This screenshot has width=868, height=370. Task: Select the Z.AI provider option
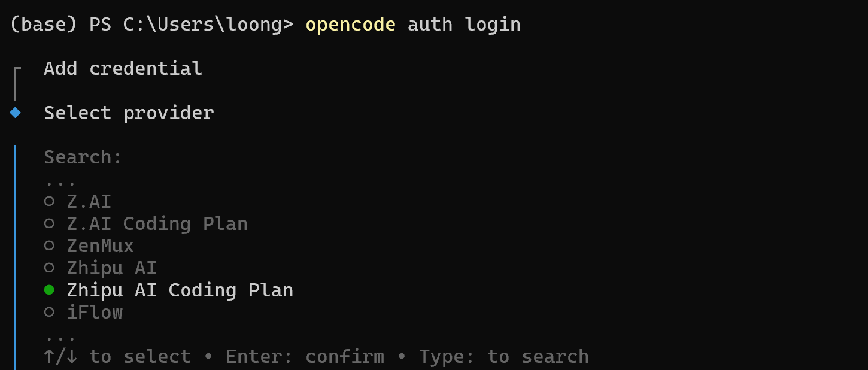click(89, 201)
